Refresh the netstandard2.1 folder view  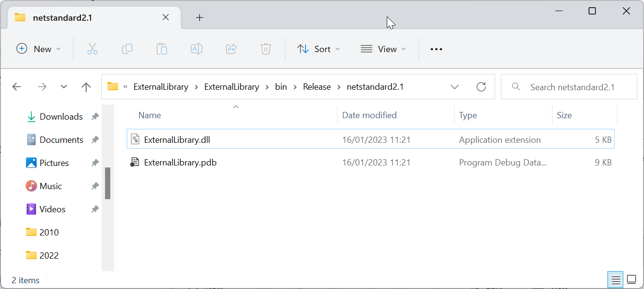481,87
